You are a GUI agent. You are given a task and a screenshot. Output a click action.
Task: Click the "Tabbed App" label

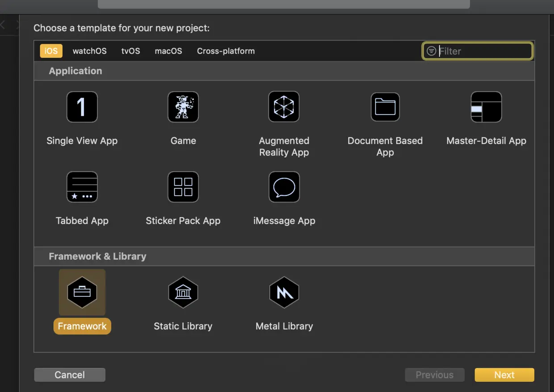pos(82,221)
